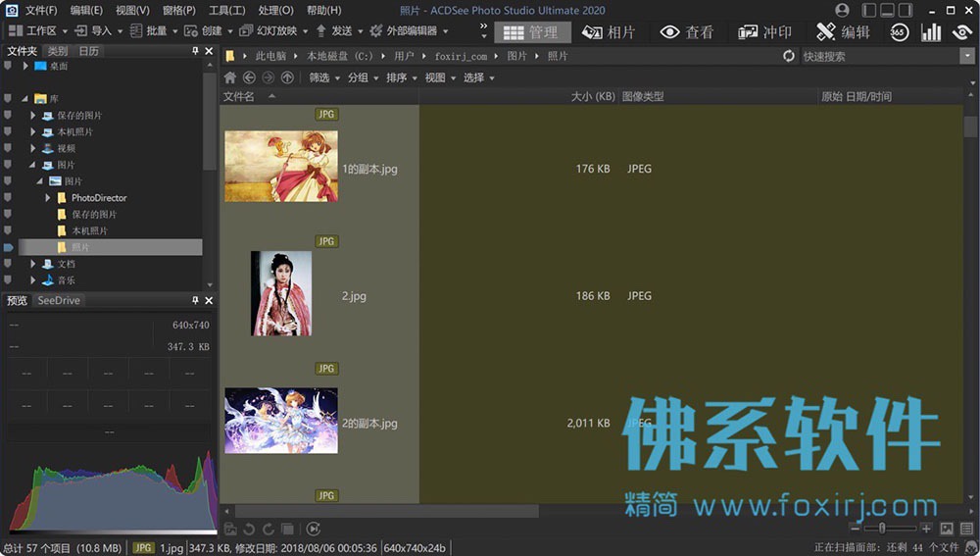Screen dimensions: 980x556
Task: Open the 选择 select dropdown
Action: click(479, 77)
